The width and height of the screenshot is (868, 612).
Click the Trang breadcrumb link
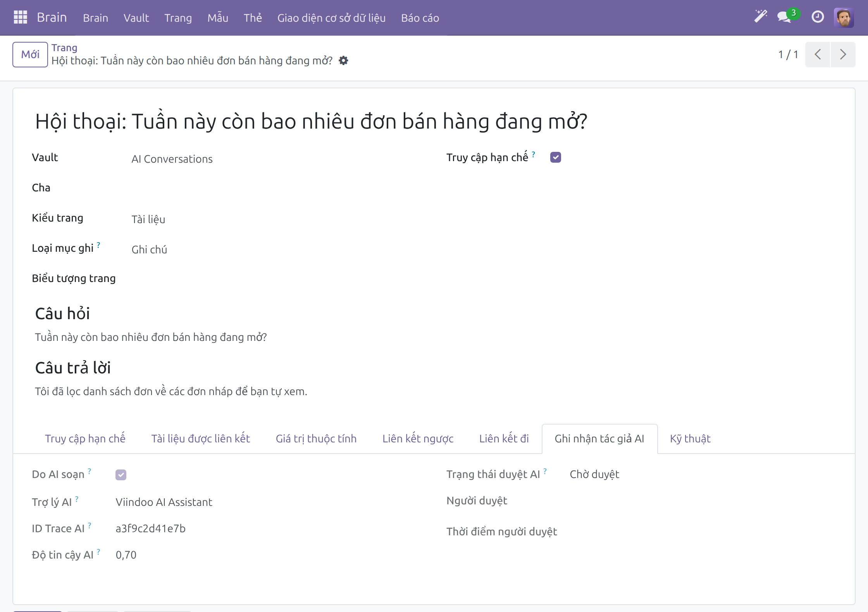click(64, 48)
